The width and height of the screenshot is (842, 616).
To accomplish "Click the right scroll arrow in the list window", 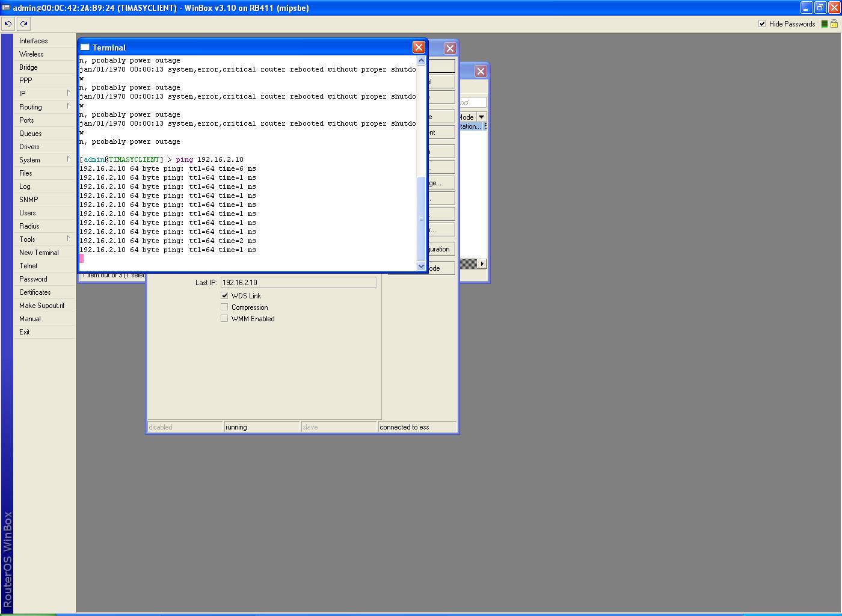I will (482, 263).
